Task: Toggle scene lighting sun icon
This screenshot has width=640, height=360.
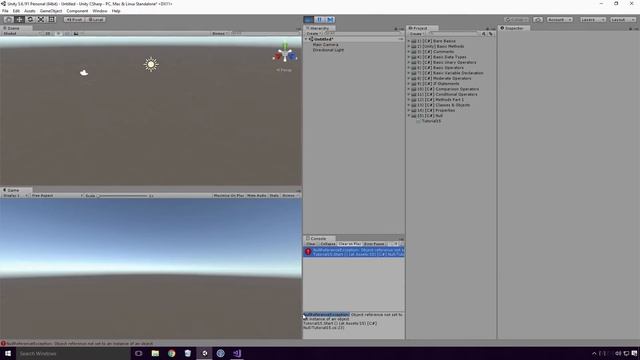Action: [x=58, y=33]
